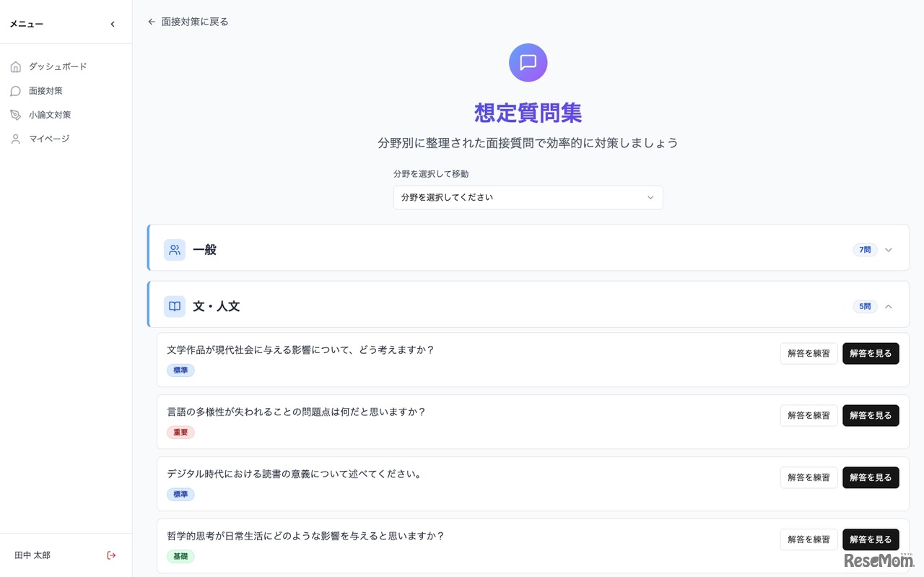Click the people icon beside 一般 section

click(174, 249)
